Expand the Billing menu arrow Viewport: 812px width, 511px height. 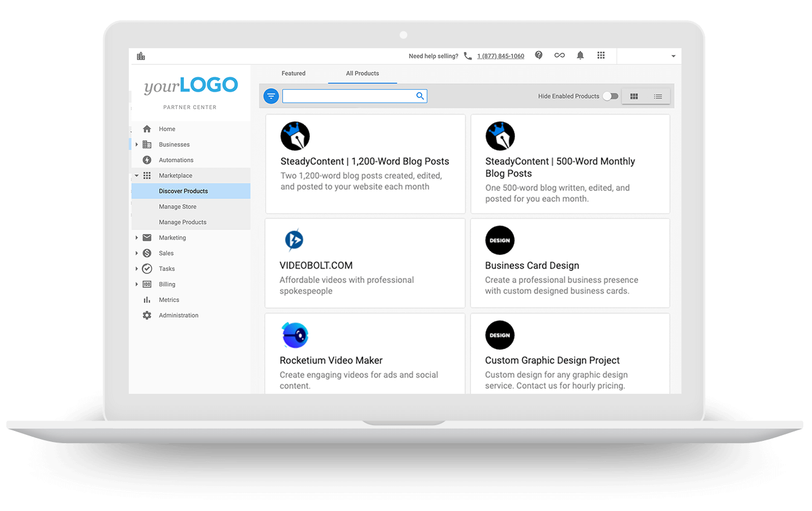click(x=137, y=284)
